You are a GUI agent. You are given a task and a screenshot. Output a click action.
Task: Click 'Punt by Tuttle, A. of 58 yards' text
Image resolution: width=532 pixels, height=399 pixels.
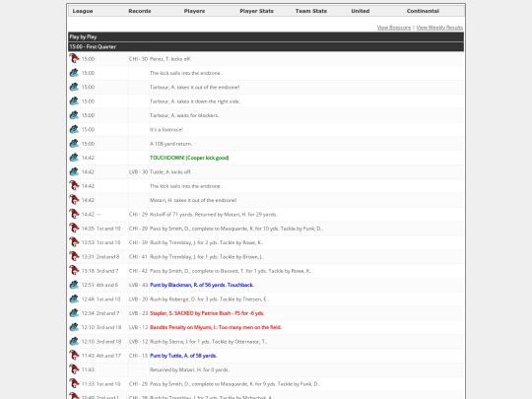click(x=183, y=356)
